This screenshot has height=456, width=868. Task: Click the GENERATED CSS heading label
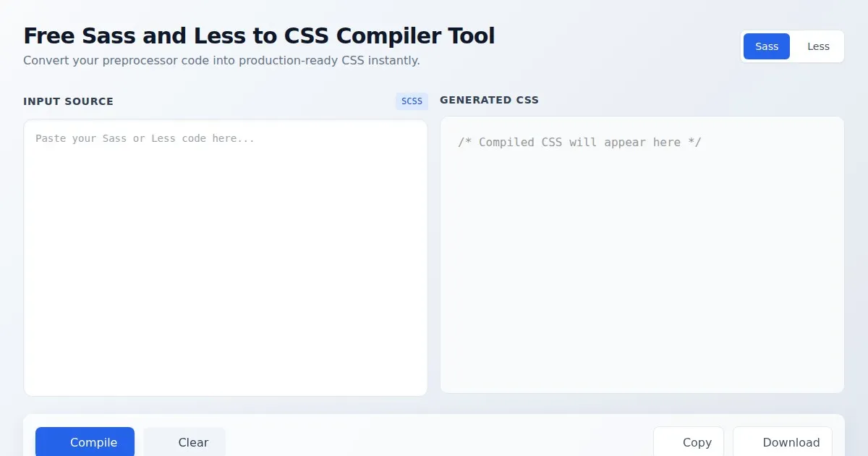pos(489,100)
